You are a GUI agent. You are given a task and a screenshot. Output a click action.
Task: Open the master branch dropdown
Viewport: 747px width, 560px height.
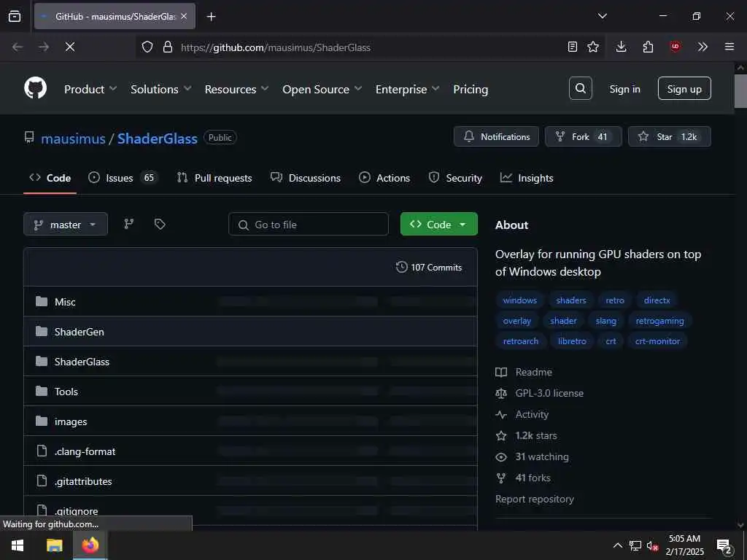(x=65, y=225)
